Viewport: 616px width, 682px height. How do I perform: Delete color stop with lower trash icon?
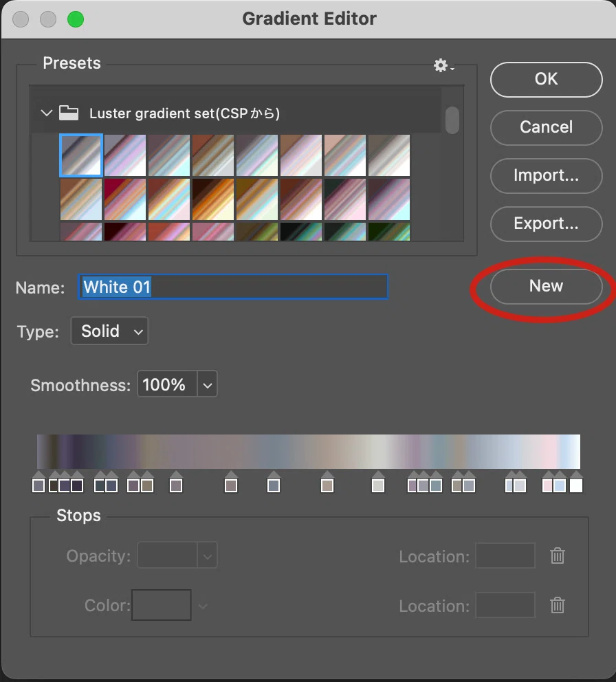point(558,605)
